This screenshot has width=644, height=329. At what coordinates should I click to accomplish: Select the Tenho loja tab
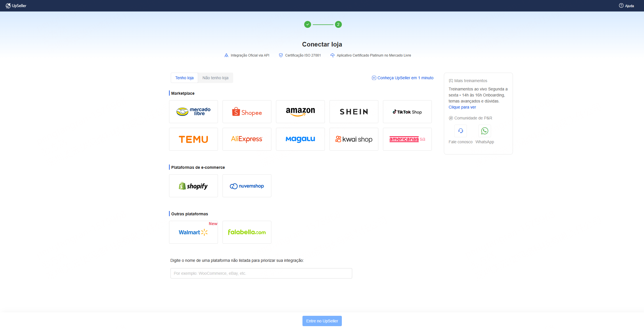pos(184,78)
